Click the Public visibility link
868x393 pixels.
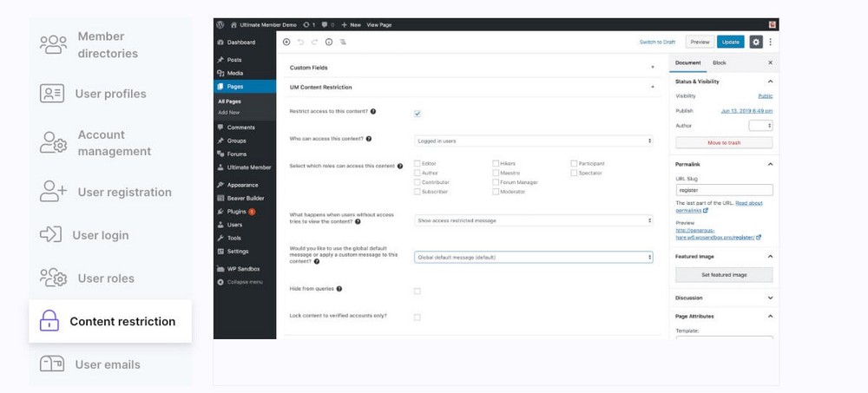765,96
